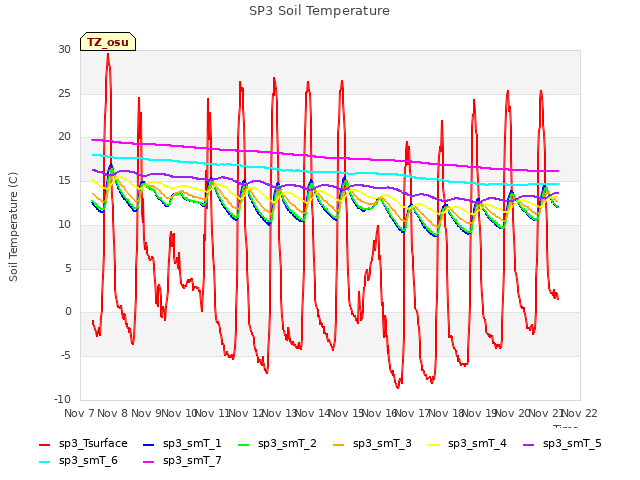Click the cyan sp3_smT_6 legend swatch
This screenshot has width=640, height=480.
(x=44, y=462)
